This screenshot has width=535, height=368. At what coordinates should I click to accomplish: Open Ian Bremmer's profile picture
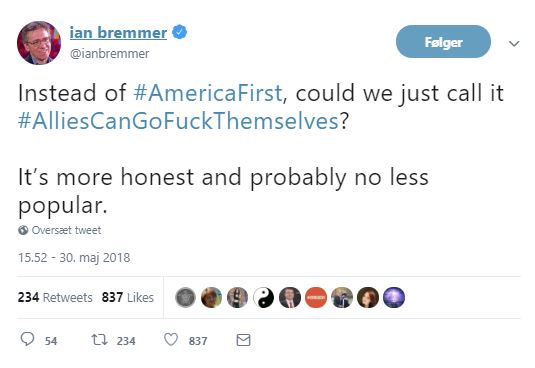(39, 43)
